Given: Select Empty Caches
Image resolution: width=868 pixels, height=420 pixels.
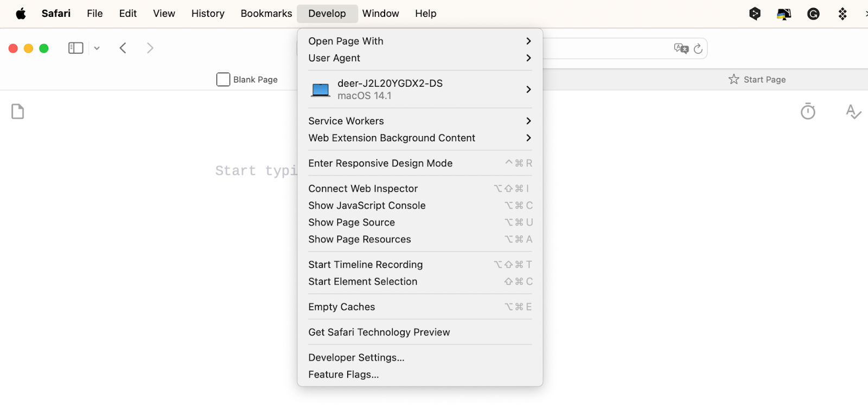Looking at the screenshot, I should pos(420,307).
